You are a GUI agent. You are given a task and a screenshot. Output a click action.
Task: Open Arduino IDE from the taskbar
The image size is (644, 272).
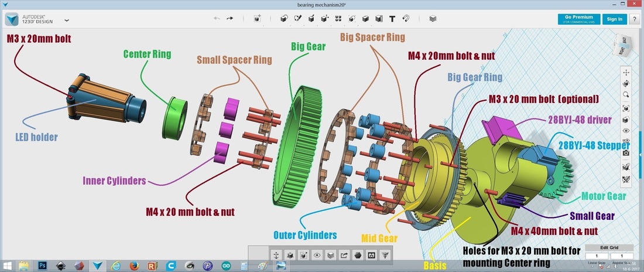[x=227, y=266]
